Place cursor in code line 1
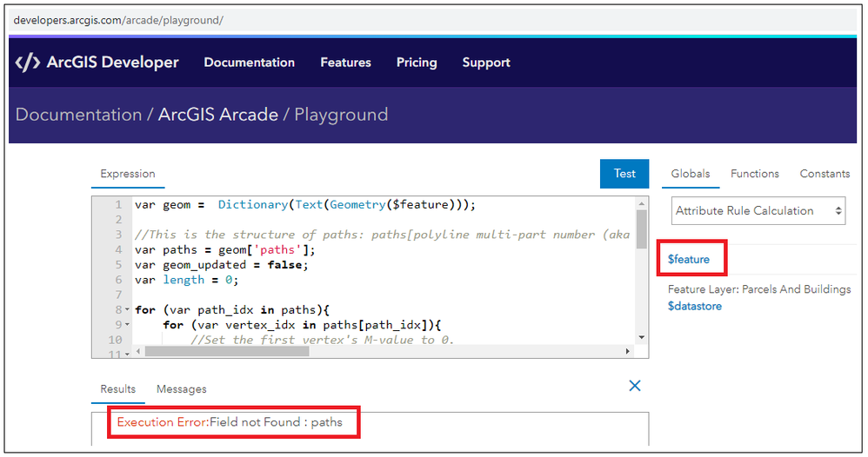 click(x=305, y=205)
